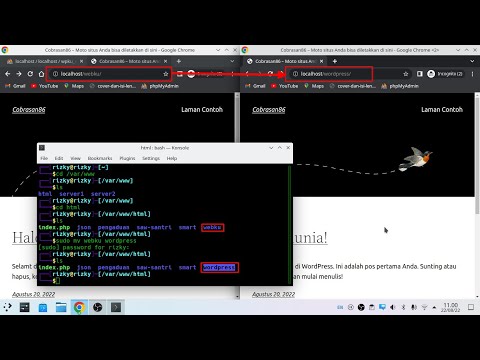
Task: Go forward in left Chrome window
Action: click(19, 74)
